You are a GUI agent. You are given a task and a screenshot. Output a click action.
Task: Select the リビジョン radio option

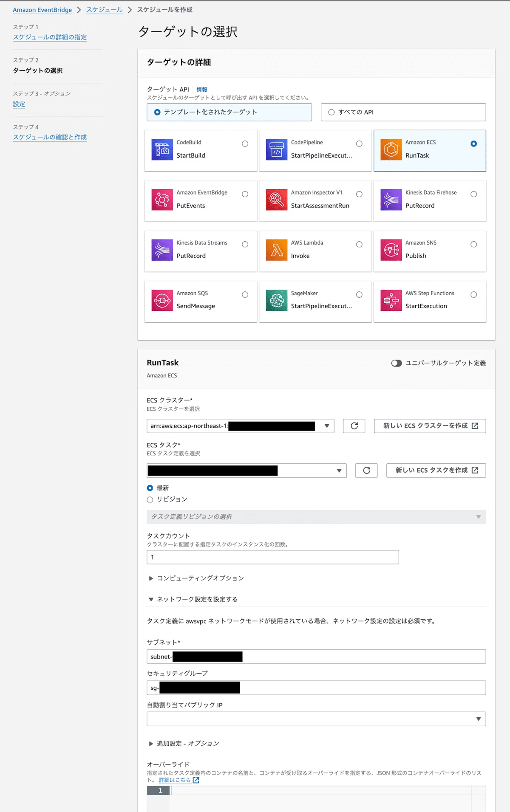[150, 499]
